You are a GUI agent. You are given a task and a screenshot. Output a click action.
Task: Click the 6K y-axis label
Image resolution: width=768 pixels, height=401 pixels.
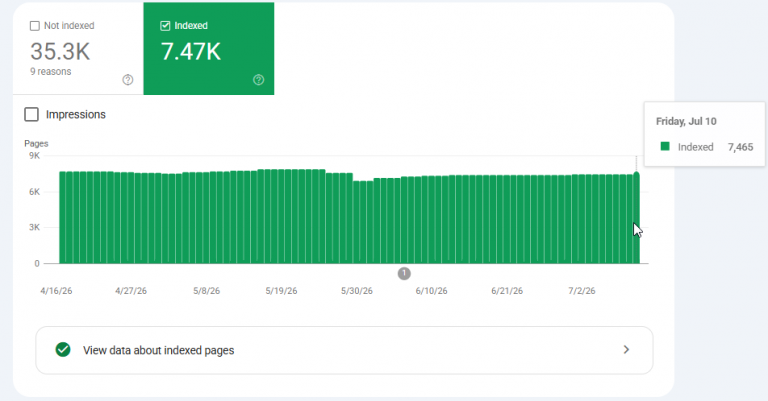34,192
